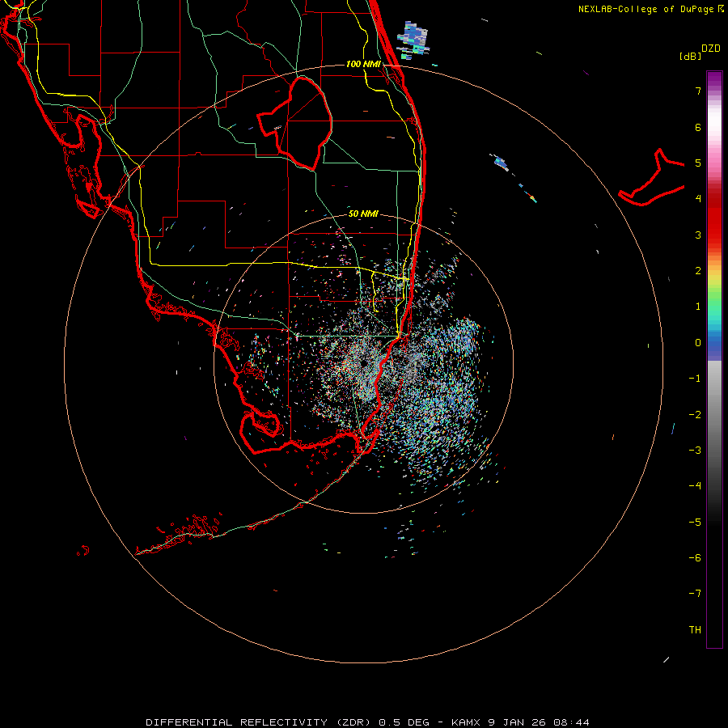
Task: Click the -7 value on the color scale
Action: [695, 594]
